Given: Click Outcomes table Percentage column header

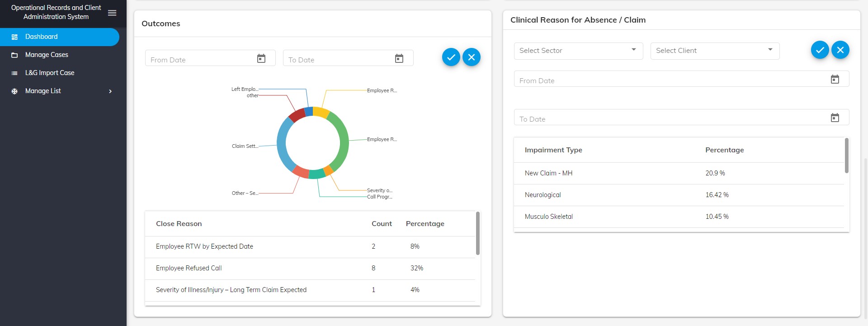Looking at the screenshot, I should [x=425, y=224].
